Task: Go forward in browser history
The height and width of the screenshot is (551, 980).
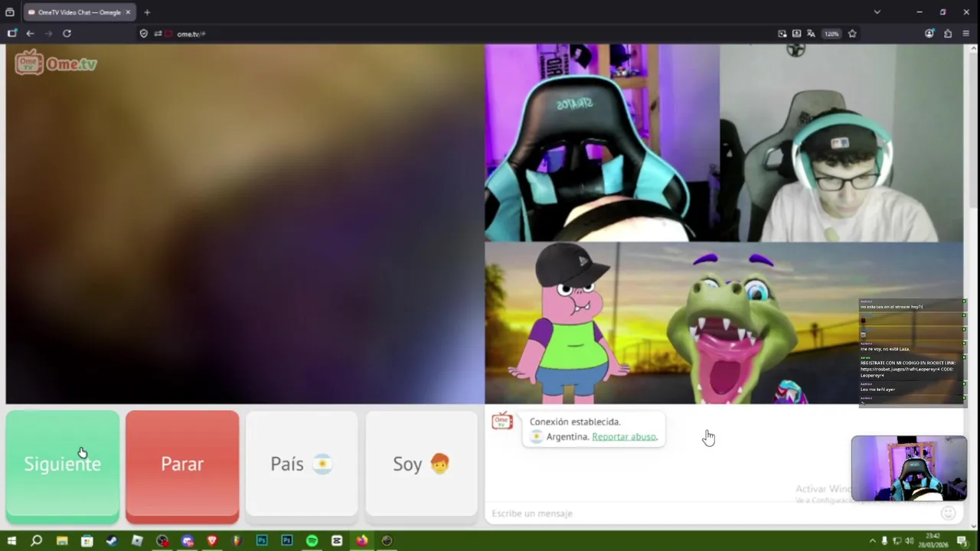Action: click(48, 34)
